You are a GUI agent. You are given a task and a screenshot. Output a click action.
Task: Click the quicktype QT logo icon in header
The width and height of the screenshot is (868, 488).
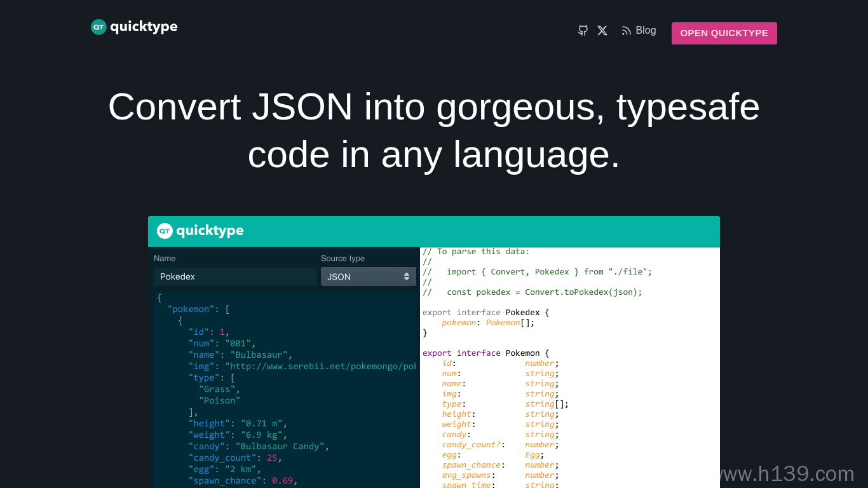98,27
